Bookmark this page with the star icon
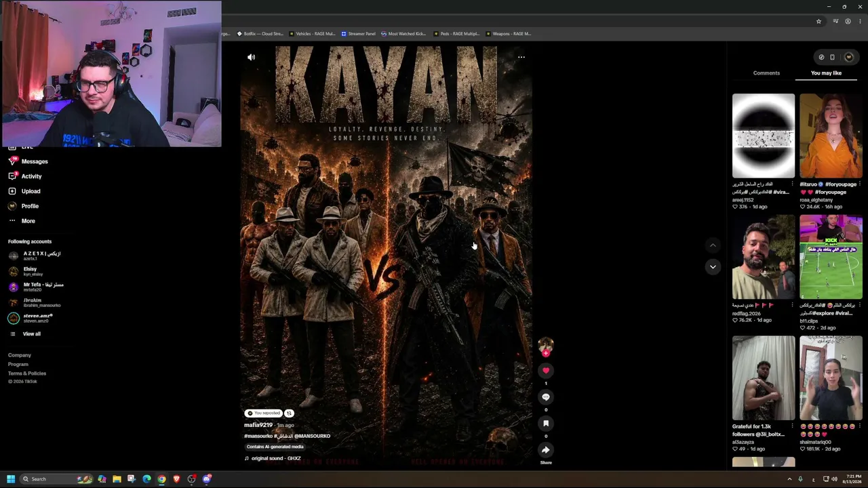868x488 pixels. [x=818, y=21]
